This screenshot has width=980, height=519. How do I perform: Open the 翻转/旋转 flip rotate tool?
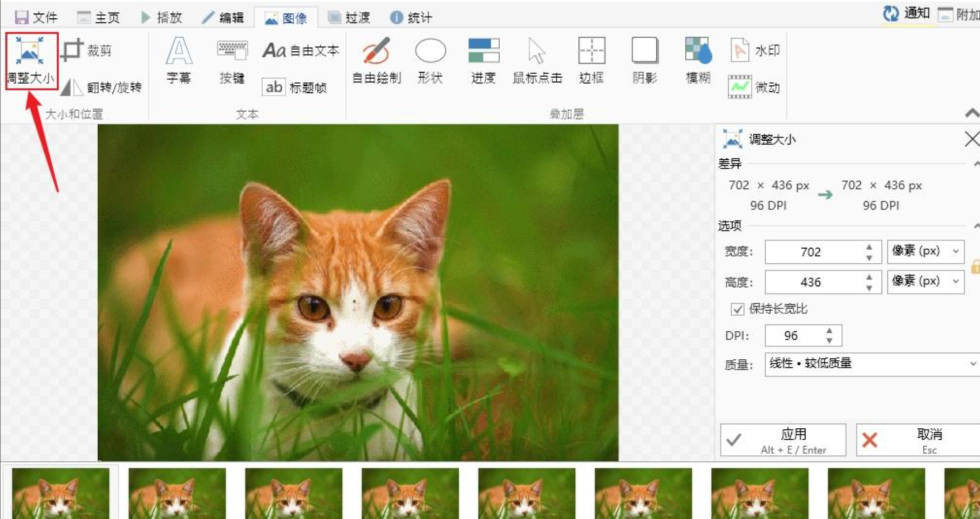click(101, 87)
